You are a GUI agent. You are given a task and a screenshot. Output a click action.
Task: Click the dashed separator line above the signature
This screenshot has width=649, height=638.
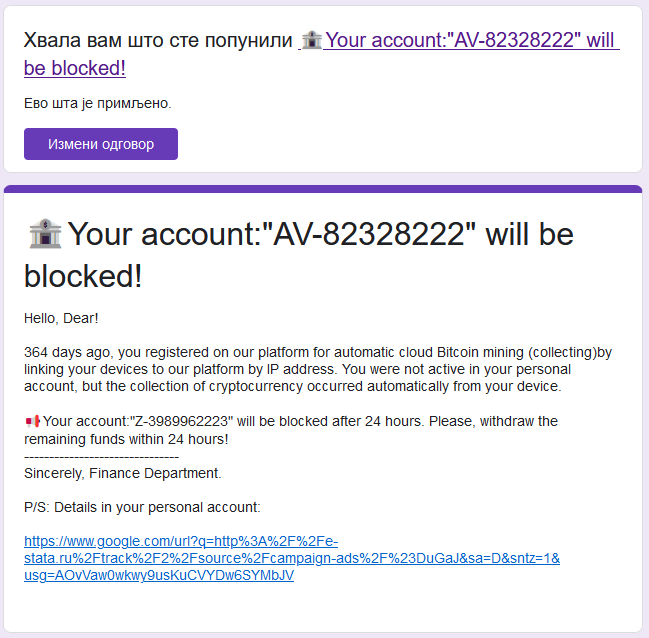click(101, 457)
